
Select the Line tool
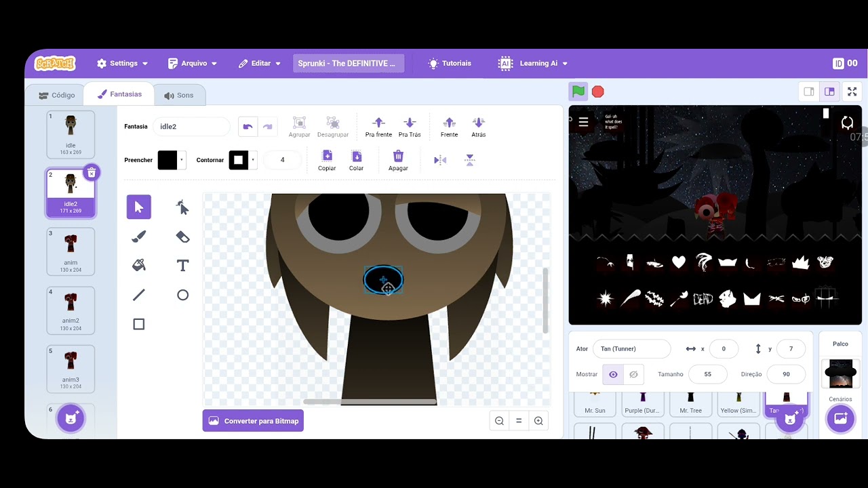139,295
